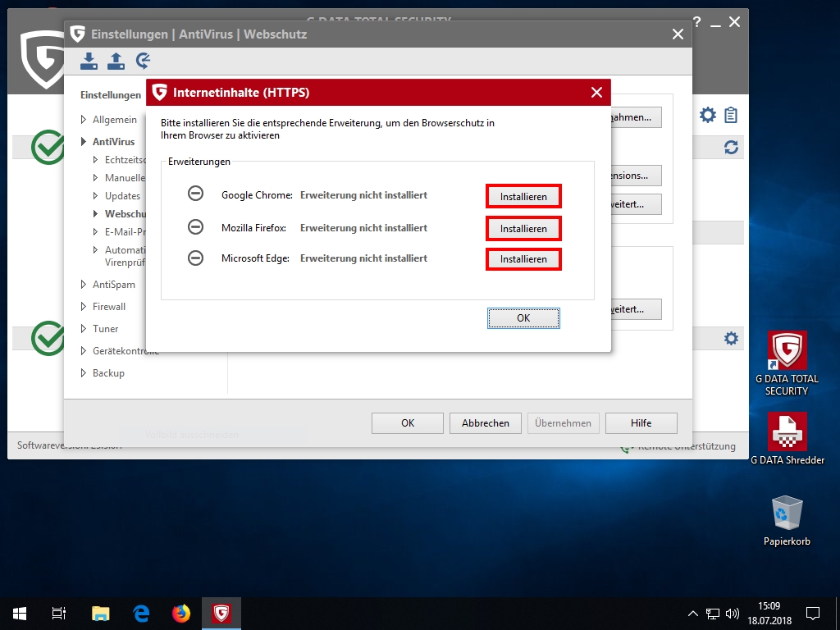This screenshot has height=630, width=840.
Task: Select Firewall in settings tree
Action: pos(109,307)
